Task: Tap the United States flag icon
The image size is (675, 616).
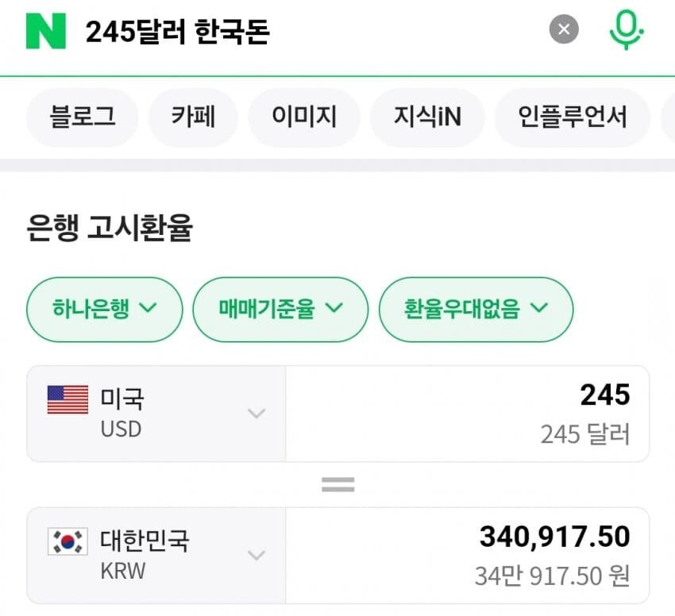Action: [67, 399]
